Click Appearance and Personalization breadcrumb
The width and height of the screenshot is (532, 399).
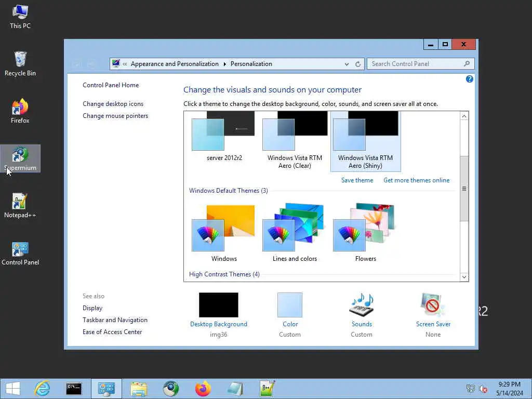(x=175, y=64)
